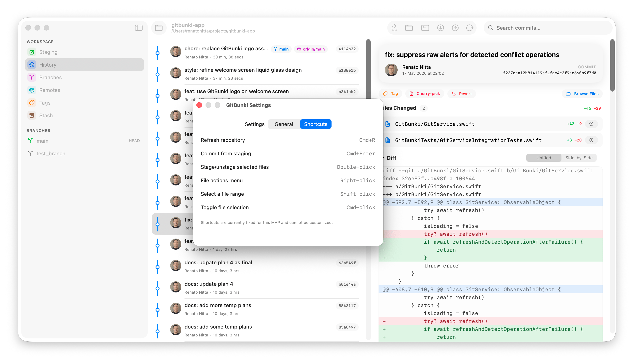Click author avatar on commit 63a549f

pos(176,265)
